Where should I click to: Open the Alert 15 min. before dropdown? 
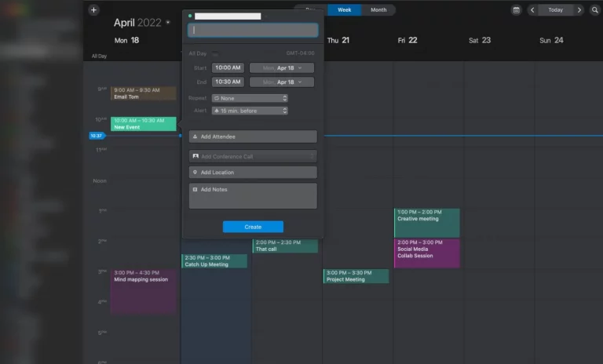[x=250, y=111]
